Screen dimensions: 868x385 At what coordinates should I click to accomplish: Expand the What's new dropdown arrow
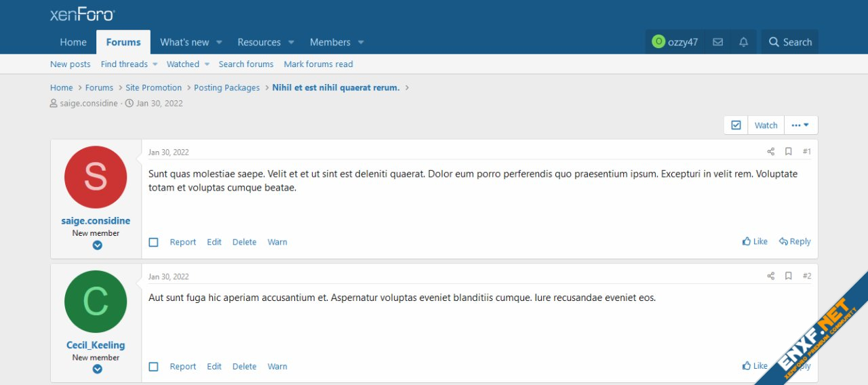coord(219,42)
